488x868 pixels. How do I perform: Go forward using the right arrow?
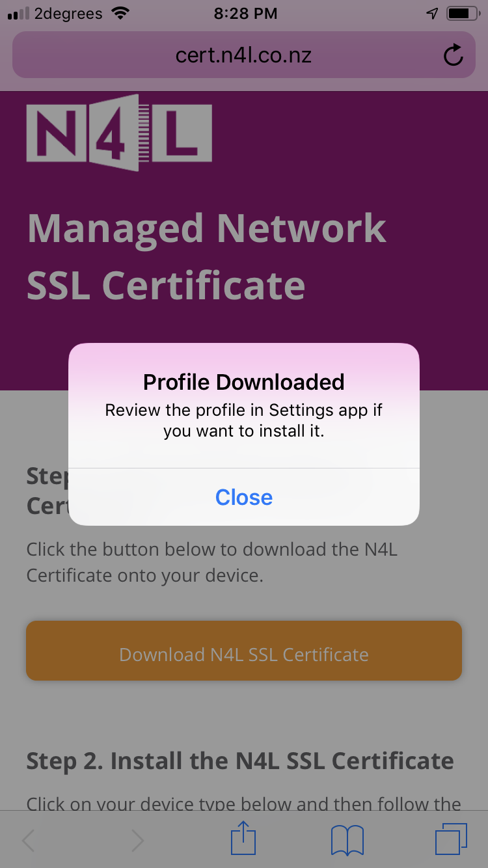[x=137, y=841]
